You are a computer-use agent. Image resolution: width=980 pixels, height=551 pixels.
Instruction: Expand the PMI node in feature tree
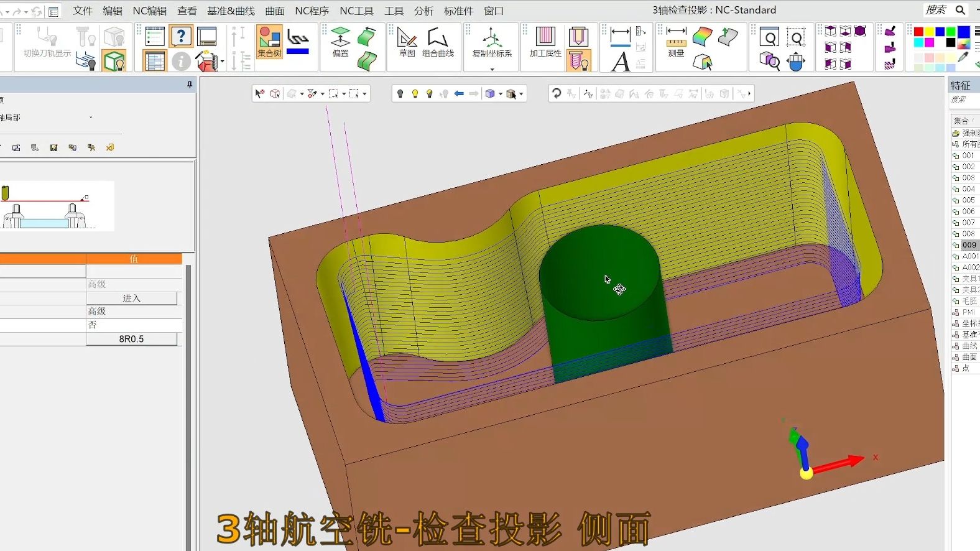(955, 312)
